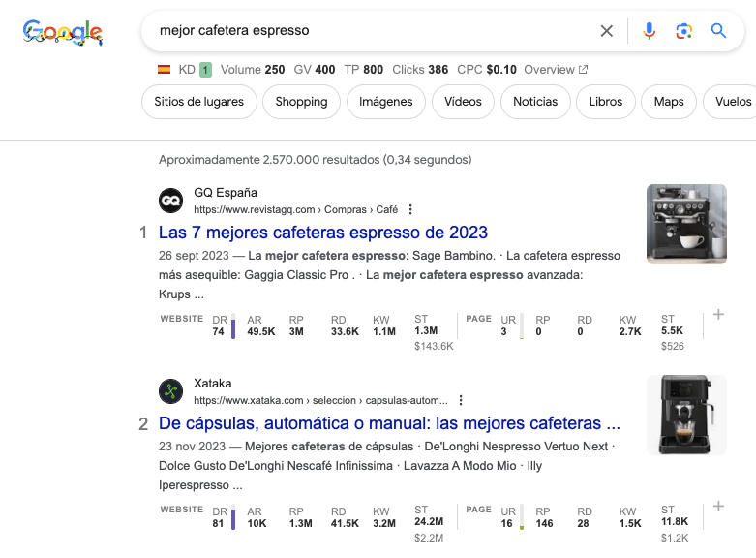The height and width of the screenshot is (558, 756).
Task: Click the CPC $0.10 metric
Action: click(x=487, y=70)
